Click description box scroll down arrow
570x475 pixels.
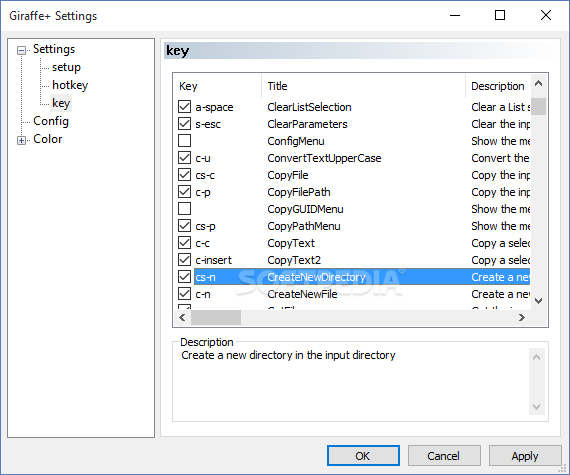coord(536,407)
